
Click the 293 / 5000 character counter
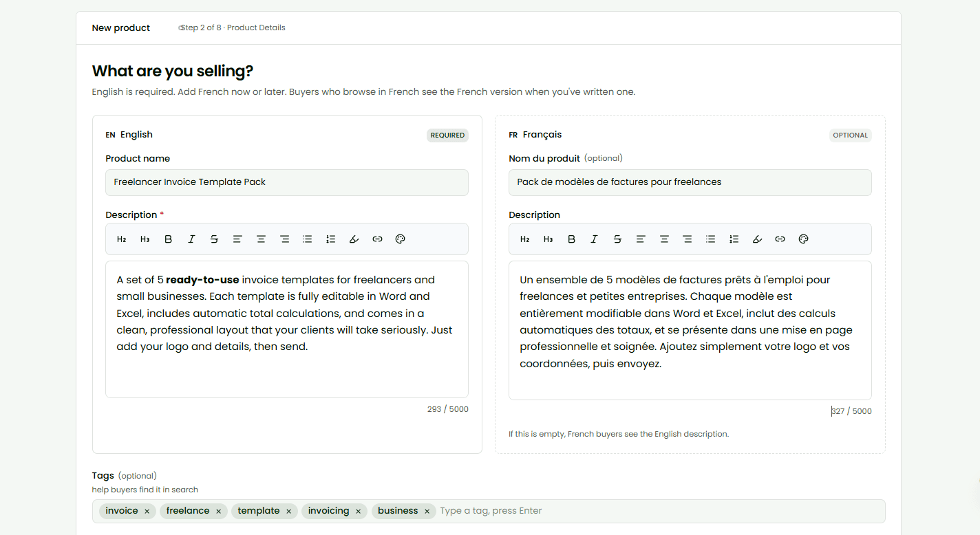pyautogui.click(x=448, y=409)
